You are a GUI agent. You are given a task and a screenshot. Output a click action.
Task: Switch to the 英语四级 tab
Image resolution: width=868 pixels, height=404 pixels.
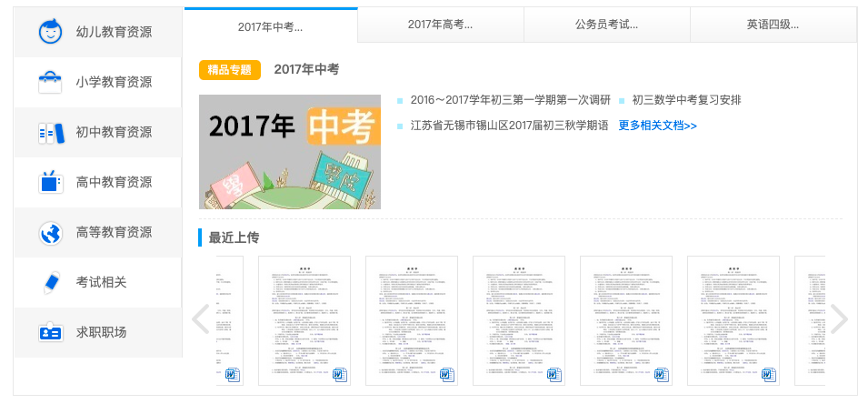pos(773,25)
